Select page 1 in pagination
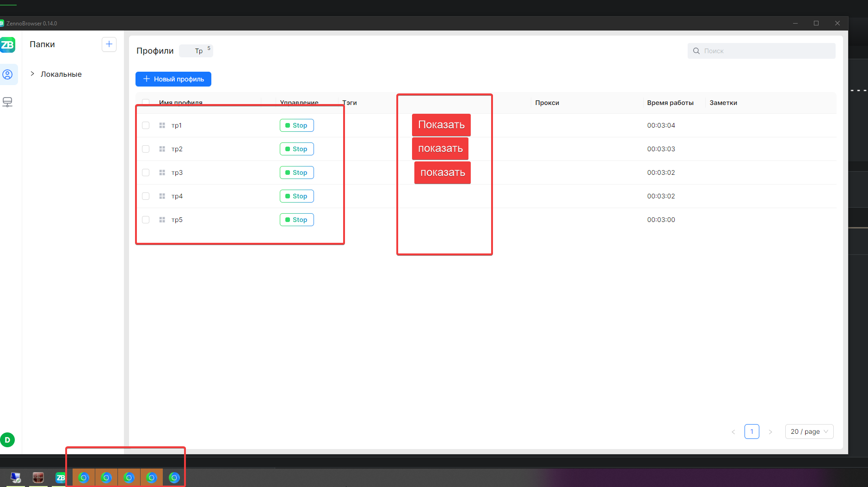The image size is (868, 487). [752, 432]
